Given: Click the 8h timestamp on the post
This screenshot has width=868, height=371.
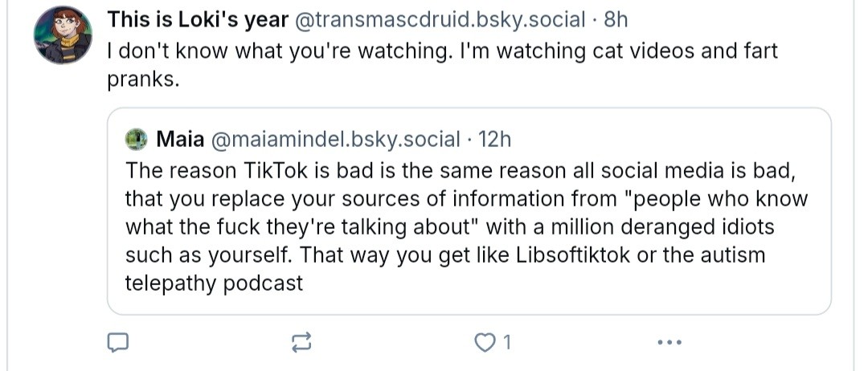Looking at the screenshot, I should point(616,19).
